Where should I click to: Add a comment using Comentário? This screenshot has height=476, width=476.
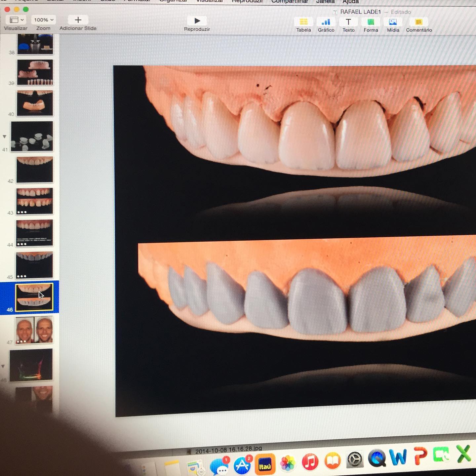(x=419, y=22)
